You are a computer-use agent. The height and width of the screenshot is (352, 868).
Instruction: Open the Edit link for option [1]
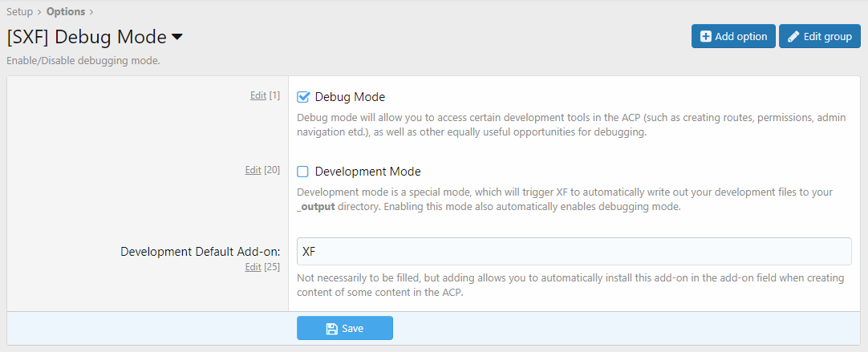[258, 95]
